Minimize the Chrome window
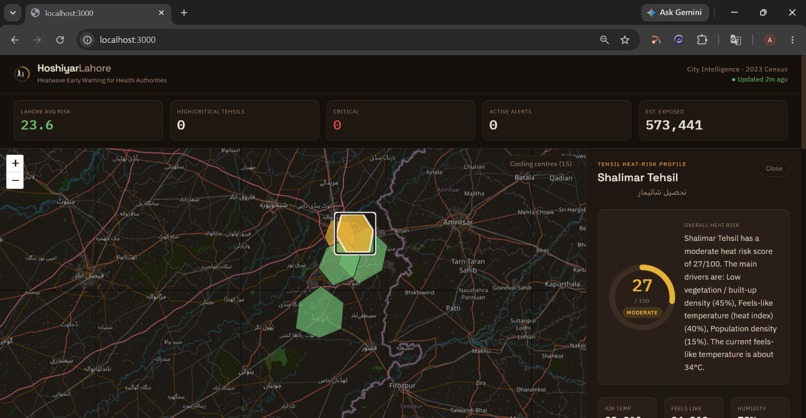The image size is (806, 418). point(734,12)
